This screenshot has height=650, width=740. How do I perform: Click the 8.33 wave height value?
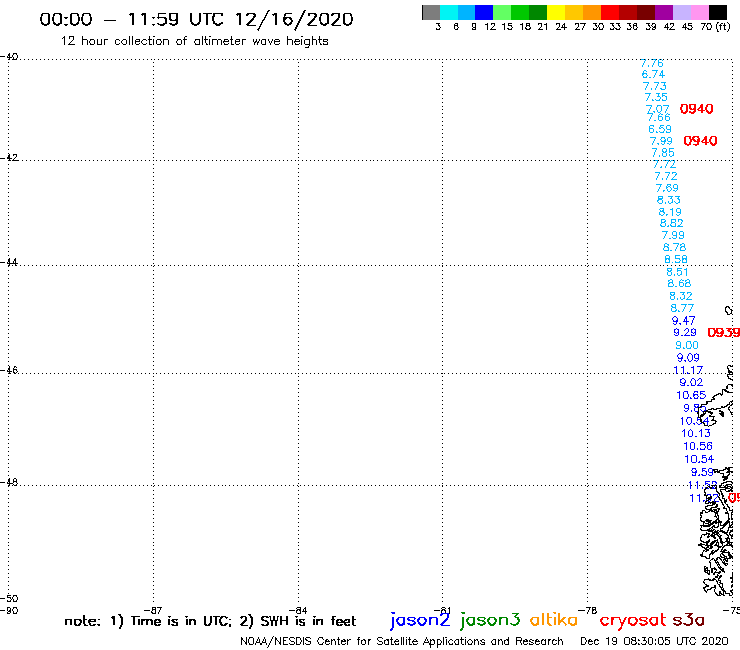pyautogui.click(x=669, y=200)
